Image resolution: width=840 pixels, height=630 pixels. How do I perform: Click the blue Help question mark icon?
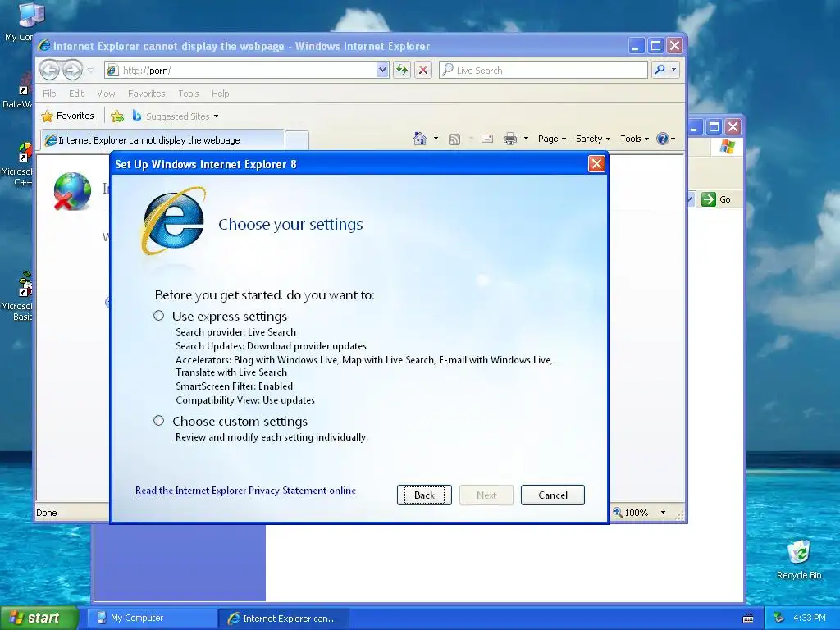click(663, 139)
